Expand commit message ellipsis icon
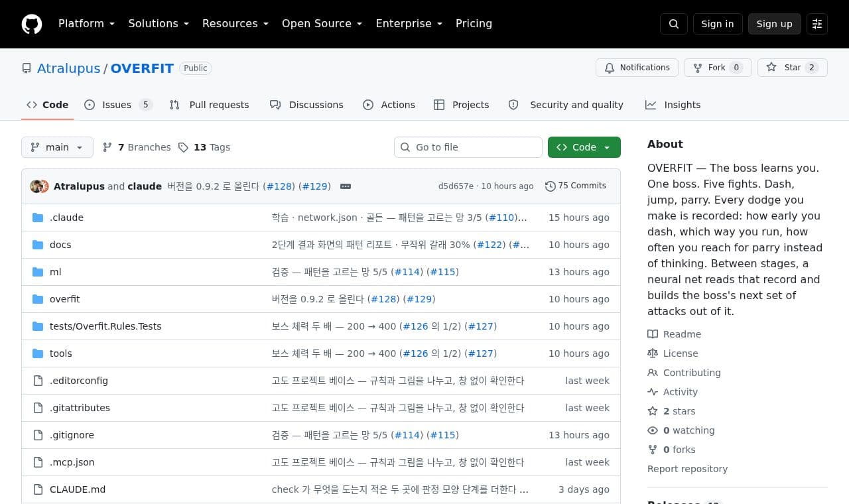 [346, 186]
